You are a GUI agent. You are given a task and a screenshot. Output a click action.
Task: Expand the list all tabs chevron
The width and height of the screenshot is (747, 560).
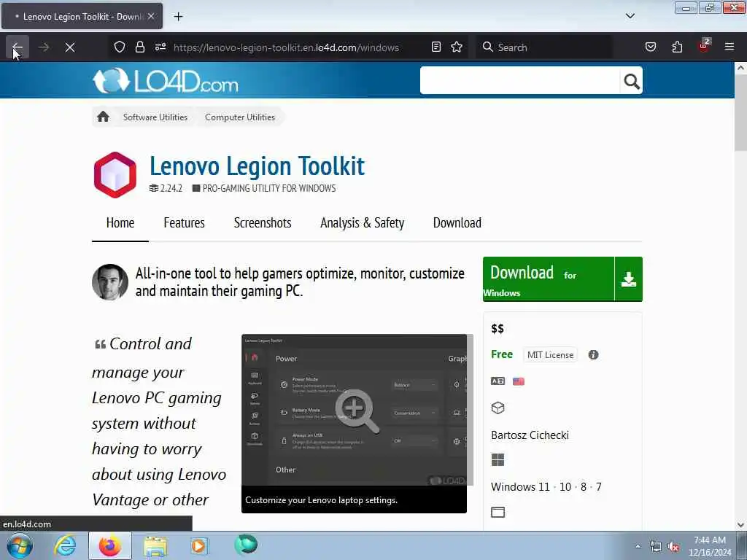click(630, 16)
